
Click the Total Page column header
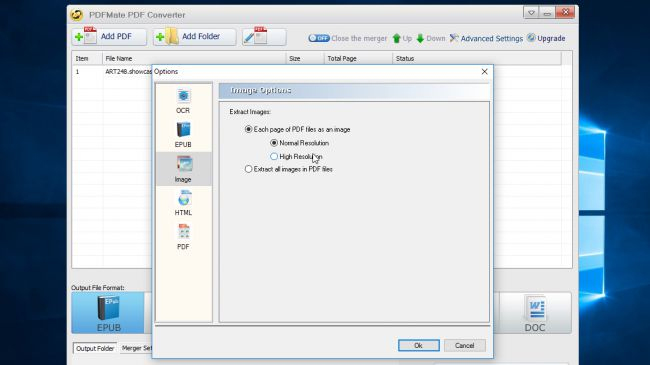point(358,58)
